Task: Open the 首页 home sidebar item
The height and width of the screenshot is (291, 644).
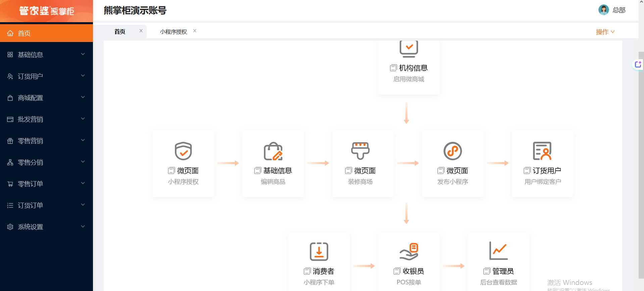Action: click(46, 33)
